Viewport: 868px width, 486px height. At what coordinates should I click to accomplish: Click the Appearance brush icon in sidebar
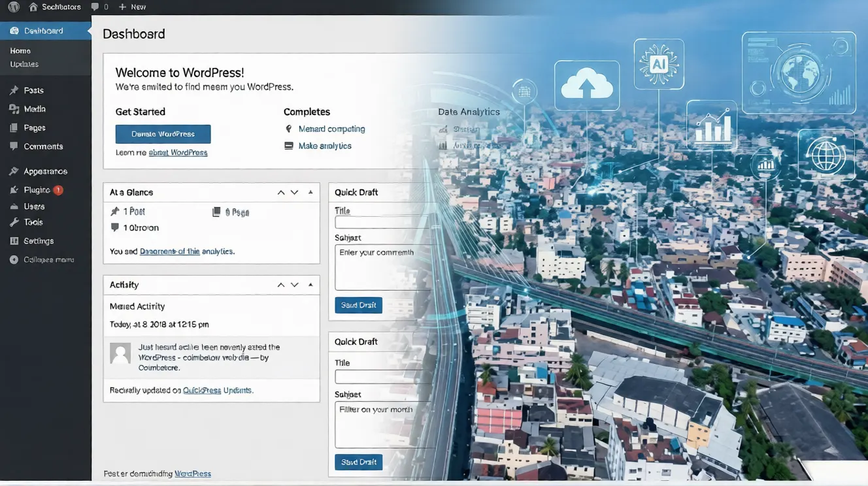click(14, 171)
